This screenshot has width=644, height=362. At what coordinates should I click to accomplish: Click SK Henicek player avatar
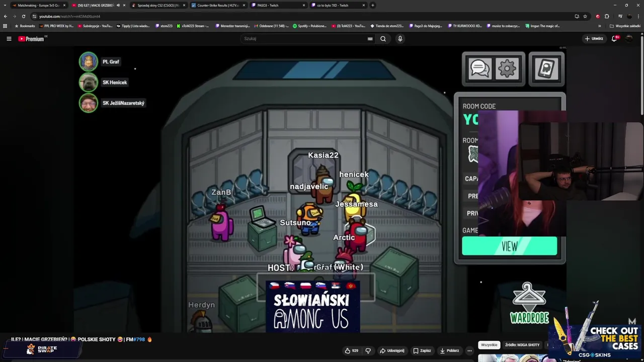88,82
